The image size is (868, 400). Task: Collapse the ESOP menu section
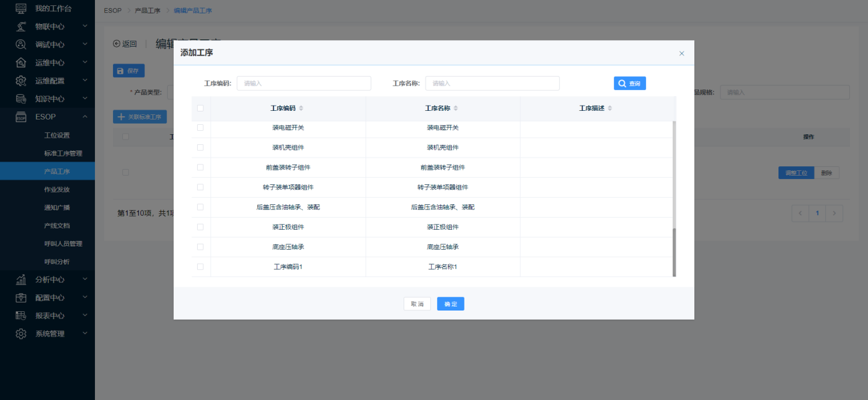pos(85,117)
